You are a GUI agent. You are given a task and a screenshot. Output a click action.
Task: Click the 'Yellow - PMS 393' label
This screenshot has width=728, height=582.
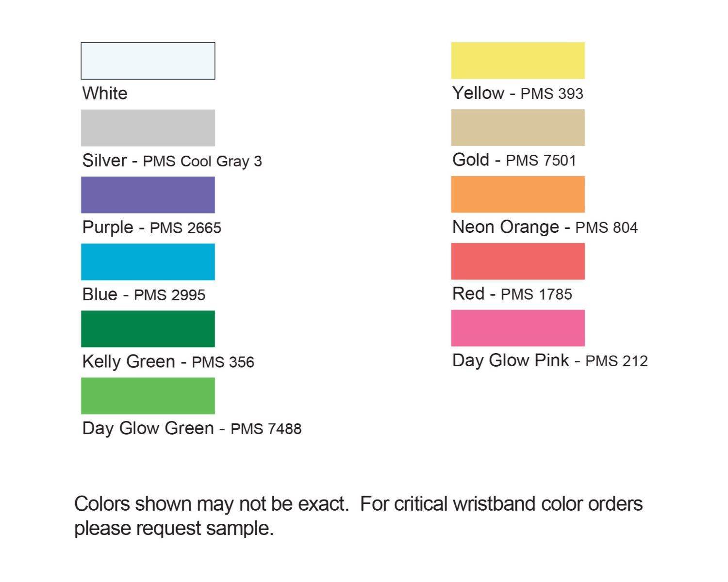tap(518, 93)
